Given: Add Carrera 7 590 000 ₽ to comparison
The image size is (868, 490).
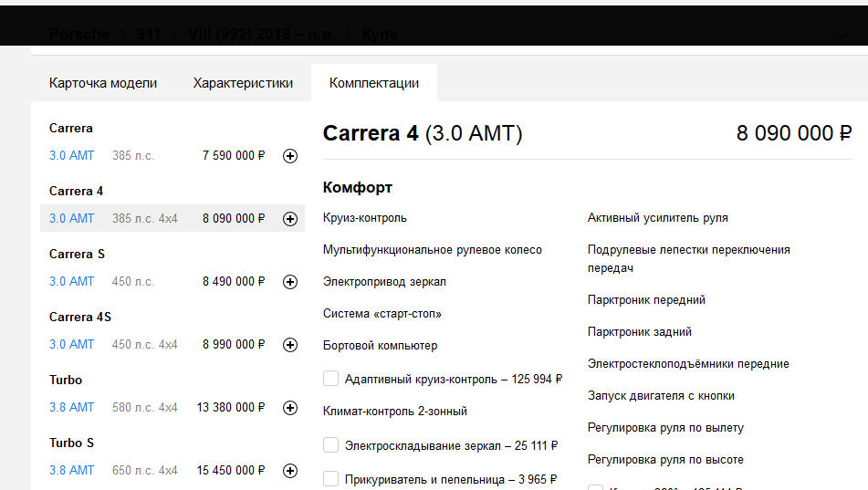Looking at the screenshot, I should (x=290, y=156).
